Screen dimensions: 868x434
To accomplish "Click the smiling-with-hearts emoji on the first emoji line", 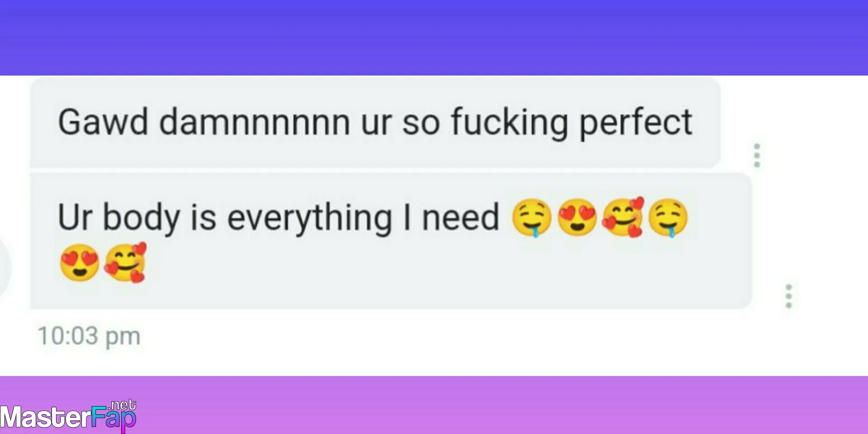I will click(623, 217).
